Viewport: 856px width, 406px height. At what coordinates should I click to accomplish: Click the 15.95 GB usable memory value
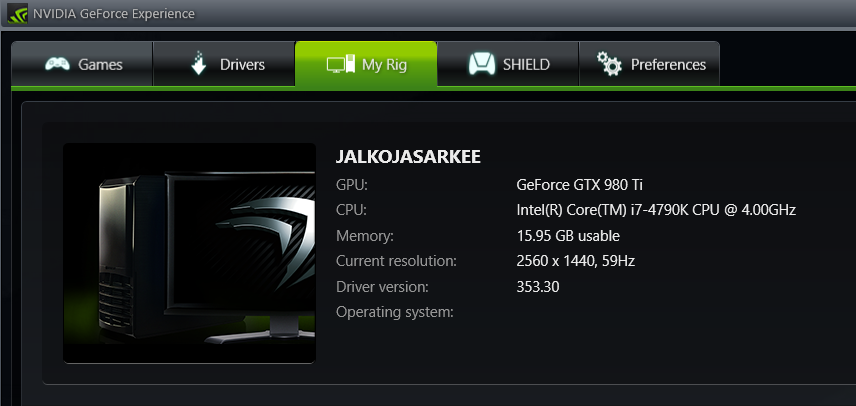[568, 236]
